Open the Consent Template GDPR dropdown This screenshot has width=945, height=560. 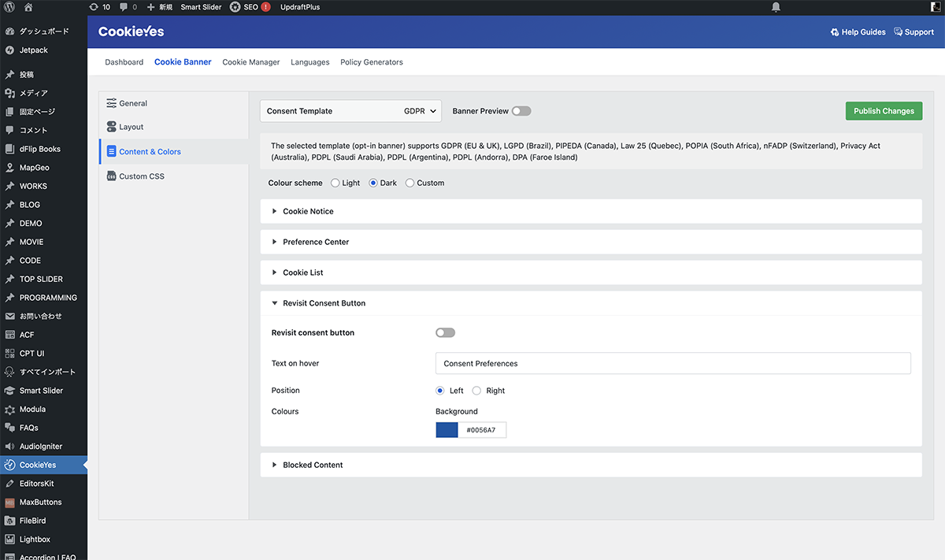350,111
